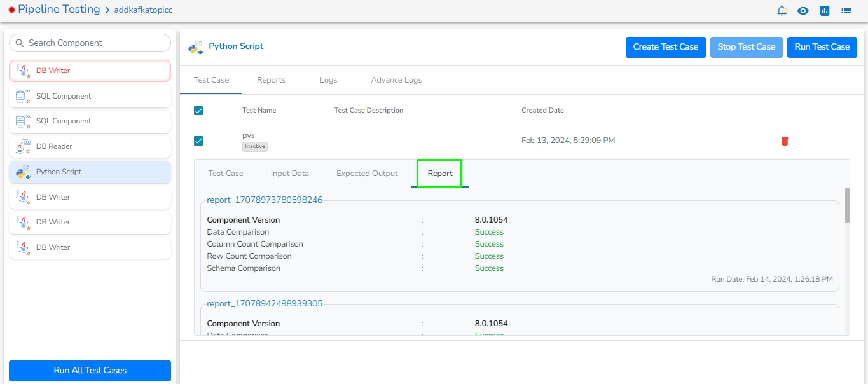This screenshot has width=868, height=384.
Task: Delete the pys test case with trash icon
Action: 785,141
